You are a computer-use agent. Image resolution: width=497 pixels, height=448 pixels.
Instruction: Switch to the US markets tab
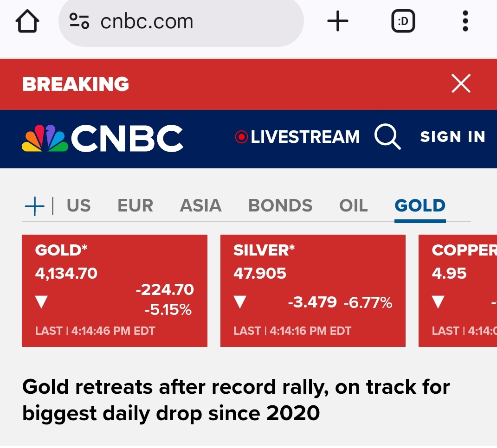78,206
